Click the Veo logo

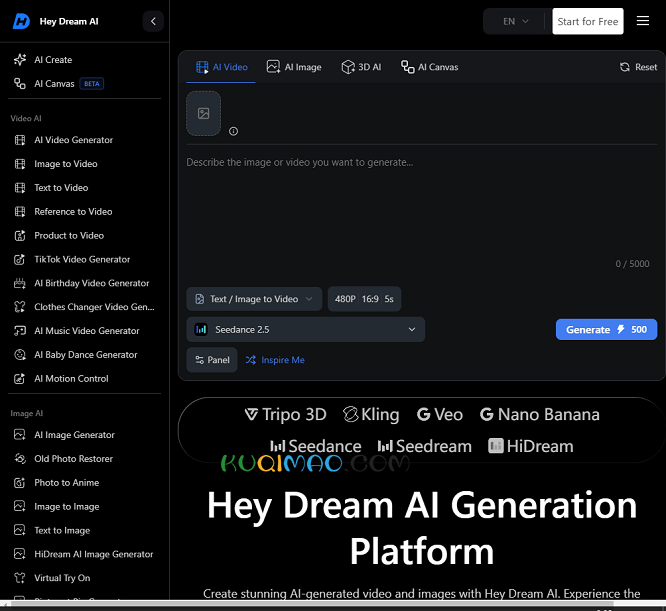tap(440, 414)
